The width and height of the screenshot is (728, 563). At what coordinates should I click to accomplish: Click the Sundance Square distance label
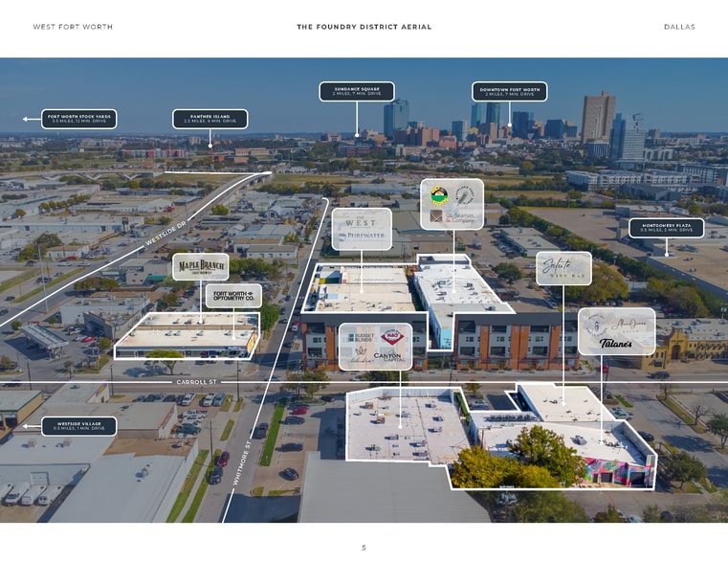point(357,92)
